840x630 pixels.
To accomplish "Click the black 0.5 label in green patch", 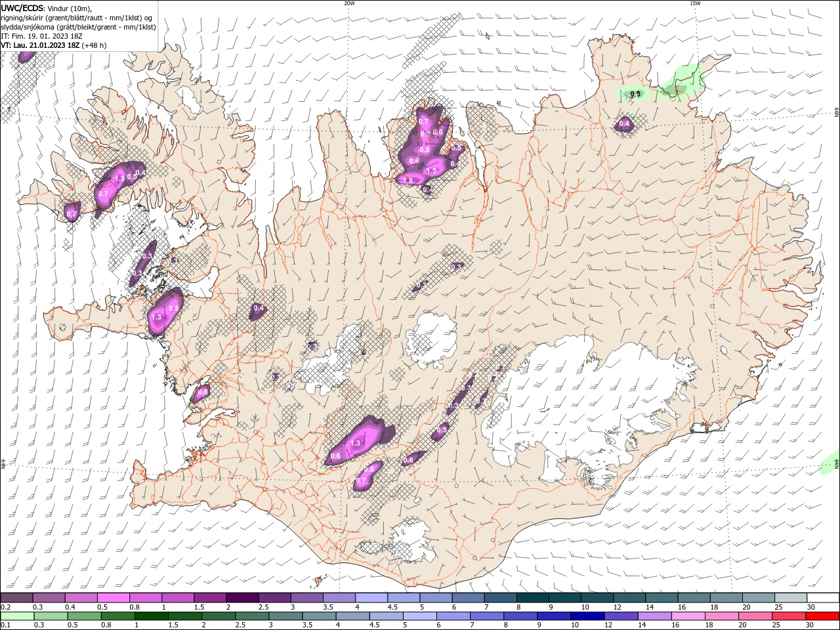I will tap(635, 94).
